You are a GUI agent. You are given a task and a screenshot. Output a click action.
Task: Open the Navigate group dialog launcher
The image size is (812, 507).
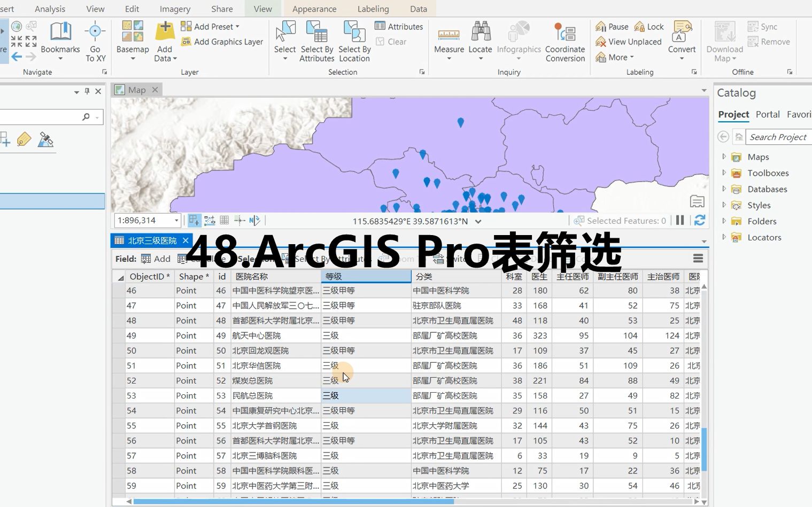point(104,72)
